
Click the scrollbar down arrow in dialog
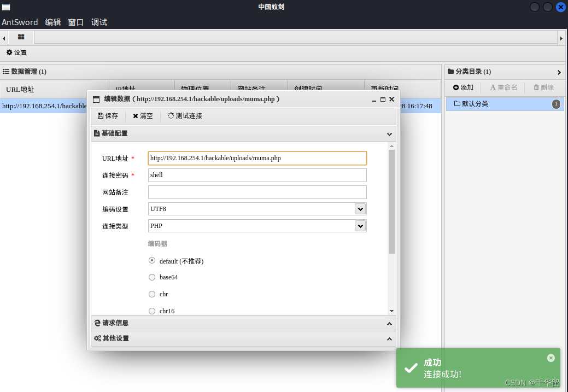click(x=391, y=311)
